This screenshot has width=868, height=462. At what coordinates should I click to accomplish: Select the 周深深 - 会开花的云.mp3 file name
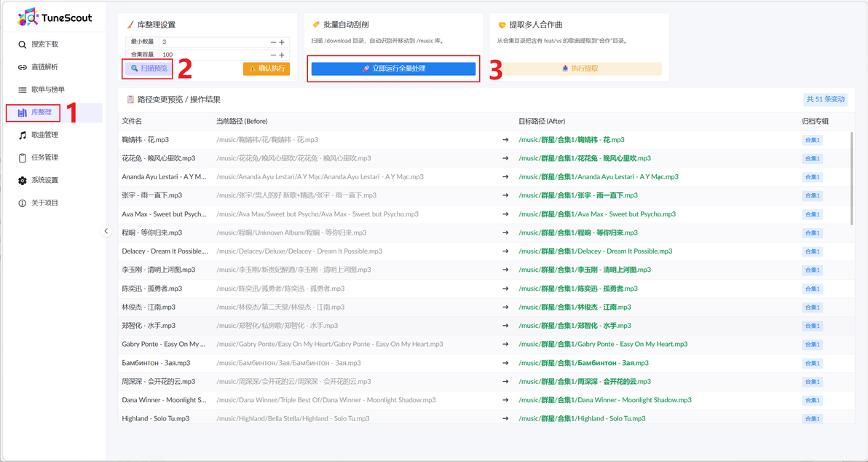click(158, 382)
